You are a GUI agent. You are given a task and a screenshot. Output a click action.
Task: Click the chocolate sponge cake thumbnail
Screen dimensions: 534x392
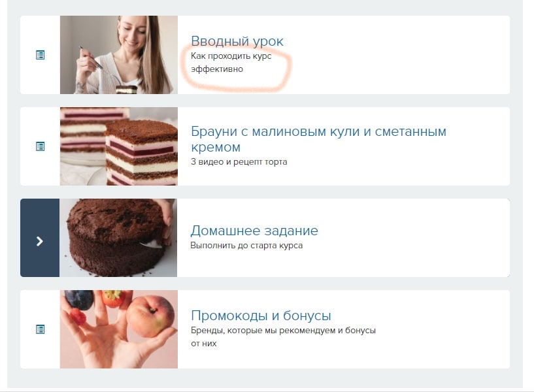118,238
